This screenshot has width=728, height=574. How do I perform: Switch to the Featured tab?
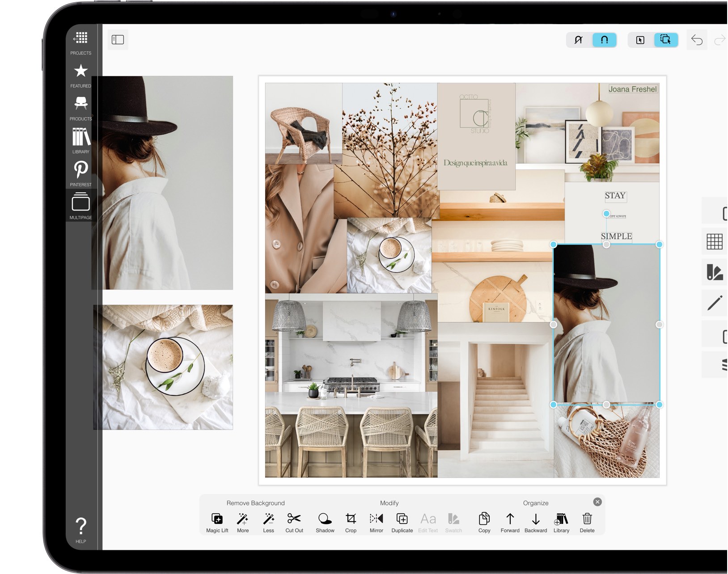pos(80,72)
